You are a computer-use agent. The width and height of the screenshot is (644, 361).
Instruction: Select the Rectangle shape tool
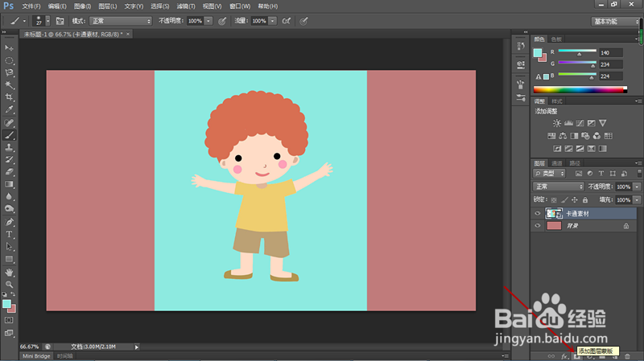pos(9,259)
